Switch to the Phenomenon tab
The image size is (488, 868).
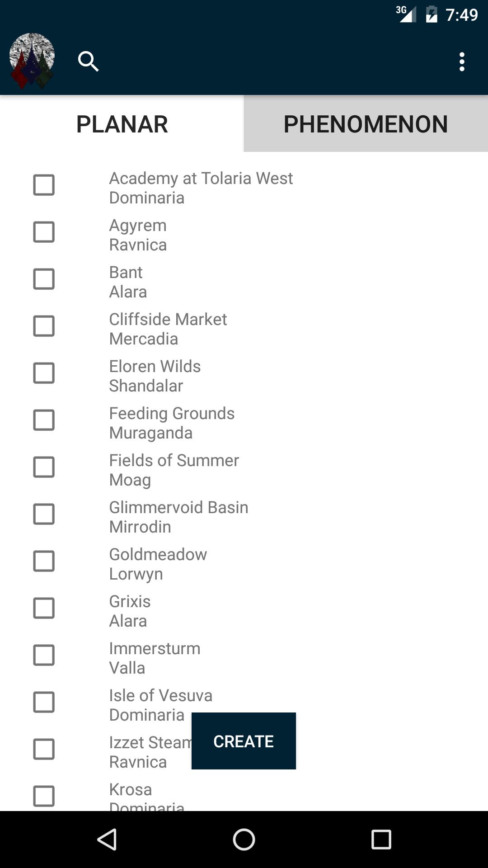tap(366, 123)
